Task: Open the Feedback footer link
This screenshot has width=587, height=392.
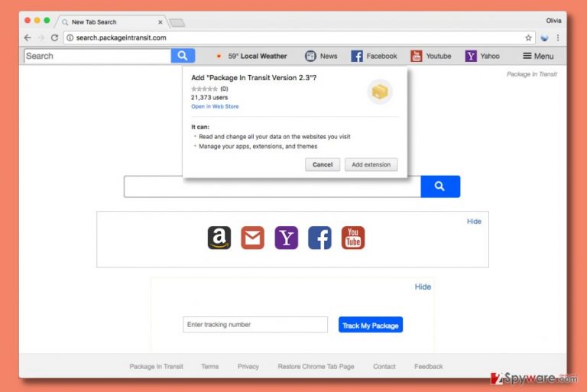Action: pyautogui.click(x=429, y=367)
